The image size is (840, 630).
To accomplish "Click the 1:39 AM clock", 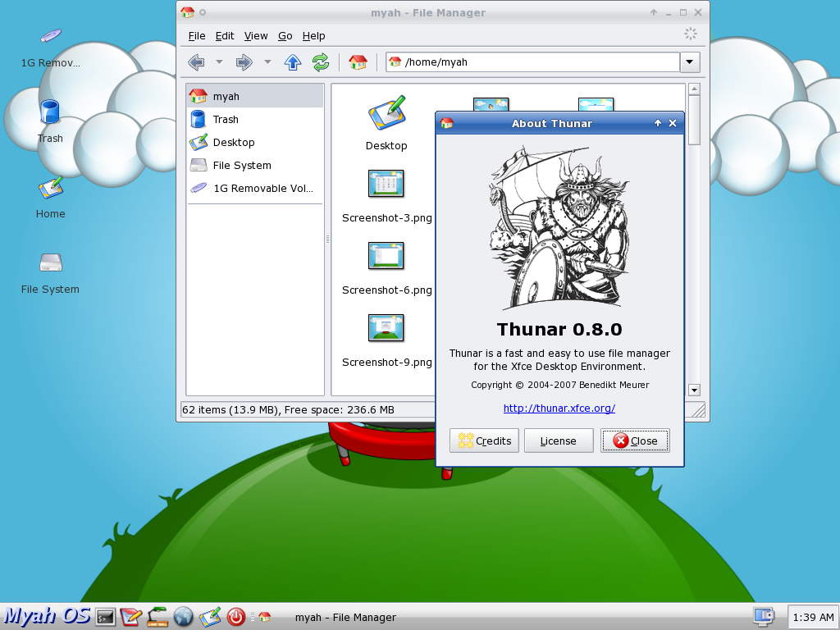I will (x=813, y=618).
